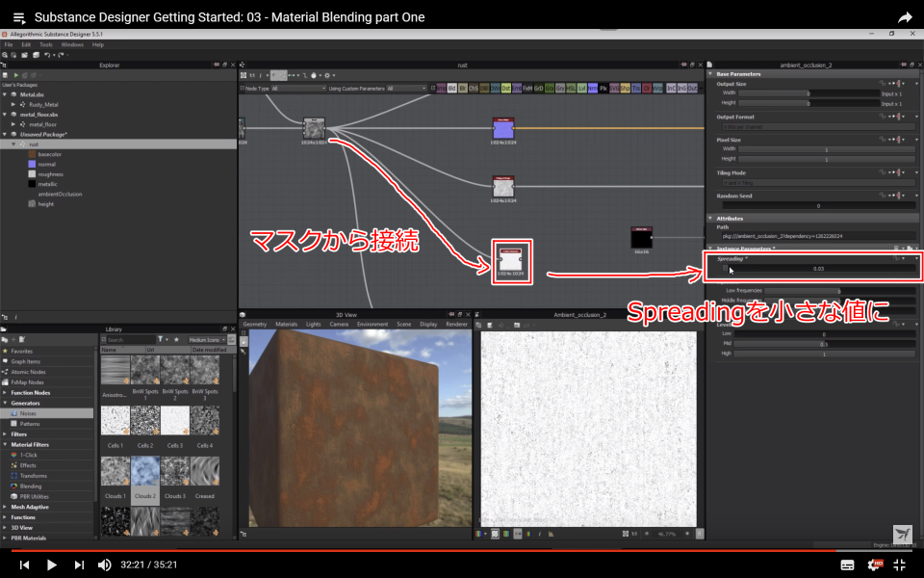Image resolution: width=924 pixels, height=578 pixels.
Task: Open the Node Type filter dropdown
Action: tap(298, 89)
